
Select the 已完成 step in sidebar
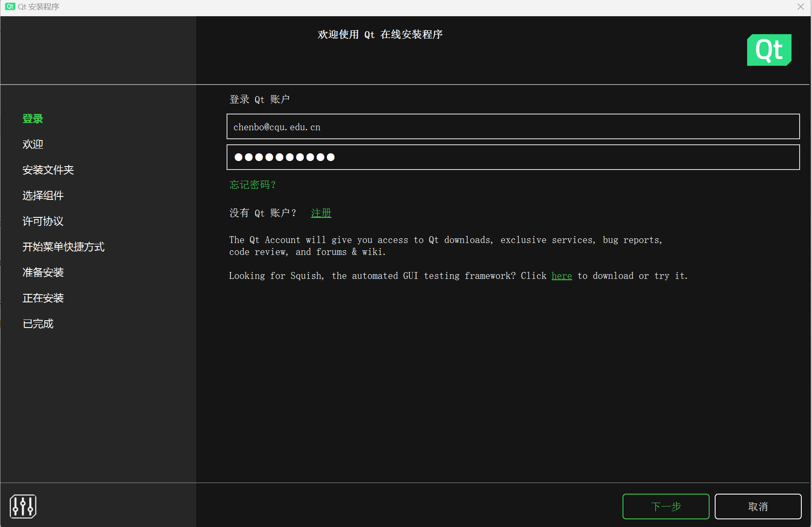(38, 324)
